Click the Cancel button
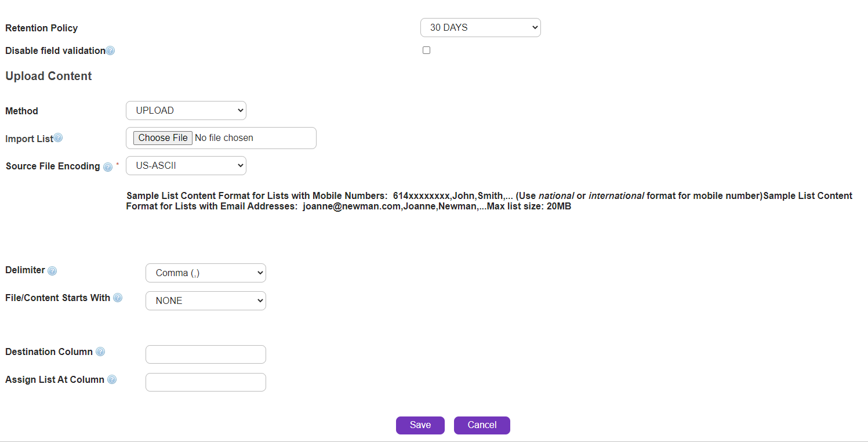 pos(482,425)
